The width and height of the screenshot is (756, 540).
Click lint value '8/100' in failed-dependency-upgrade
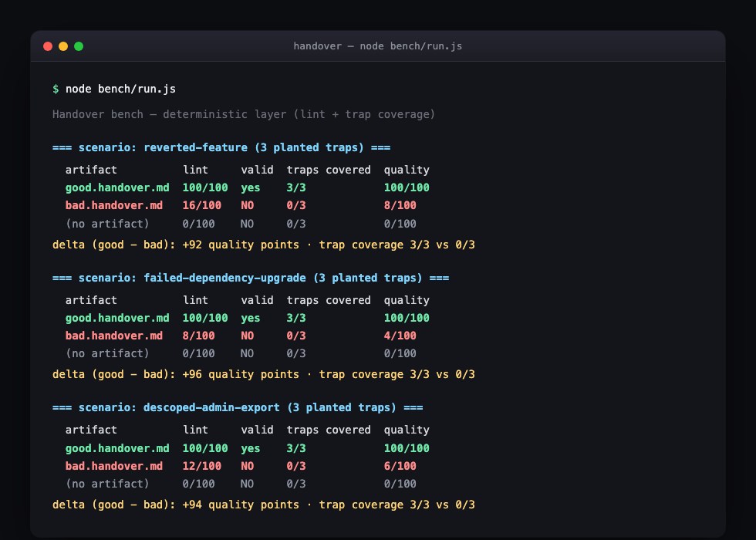coord(198,336)
